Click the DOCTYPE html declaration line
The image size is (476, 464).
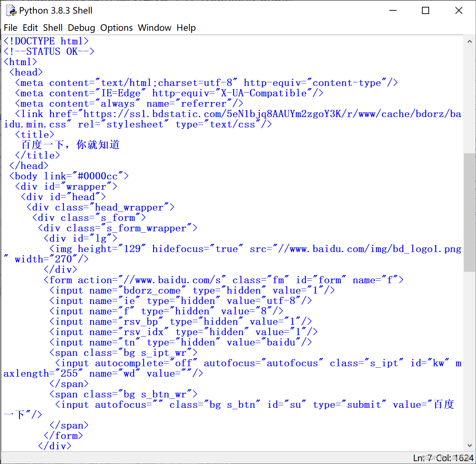click(46, 41)
